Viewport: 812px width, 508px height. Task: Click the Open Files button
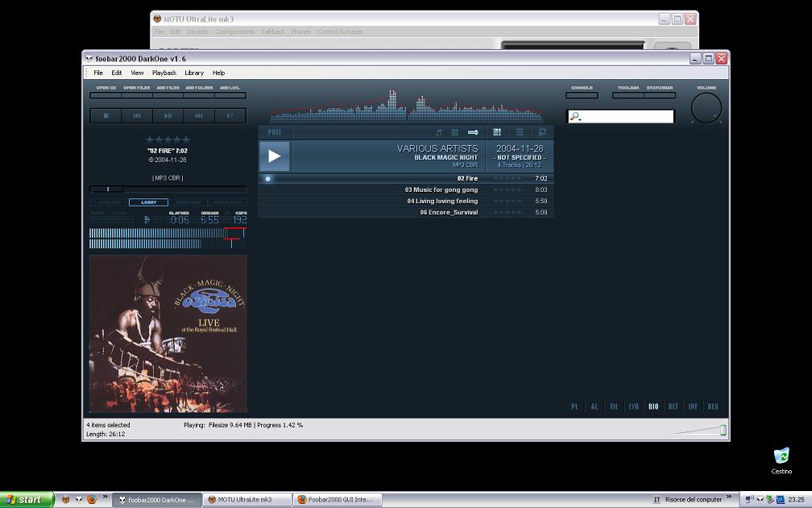(137, 95)
